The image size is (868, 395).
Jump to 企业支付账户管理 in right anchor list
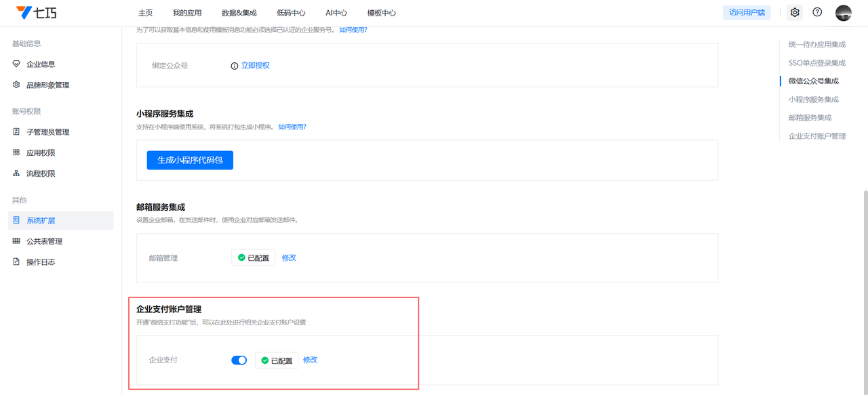(816, 136)
